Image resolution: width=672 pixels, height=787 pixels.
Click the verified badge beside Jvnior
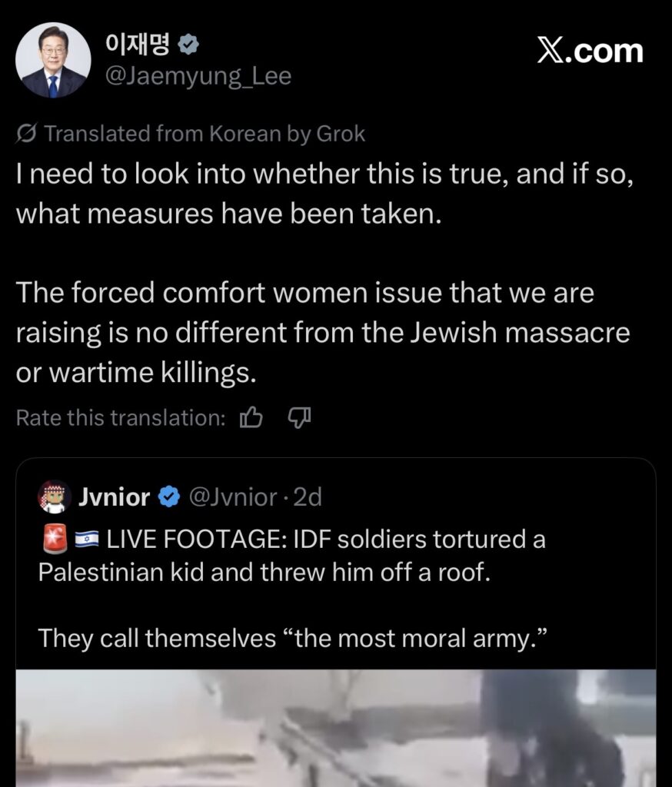[x=168, y=497]
